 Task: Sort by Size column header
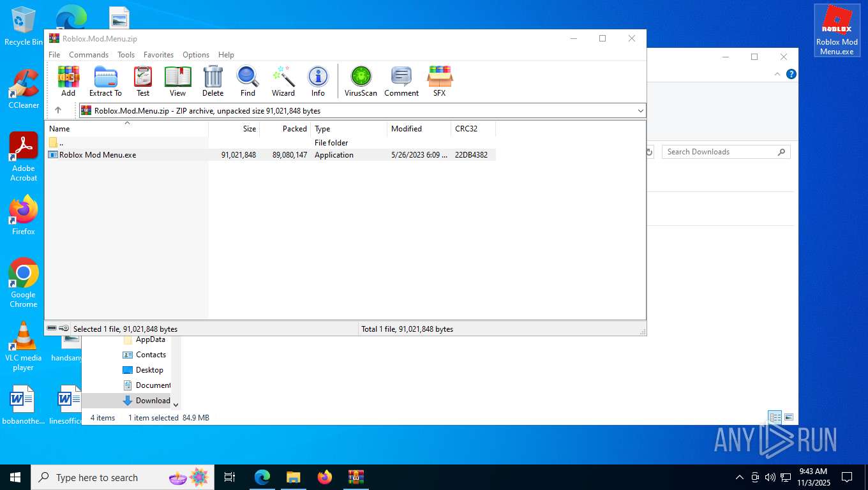[234, 129]
